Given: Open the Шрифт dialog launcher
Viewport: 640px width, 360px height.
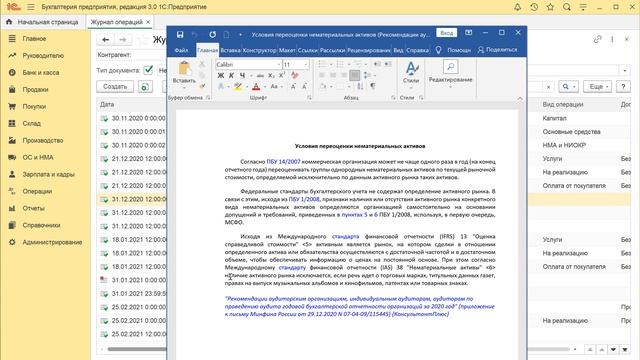Looking at the screenshot, I should 309,98.
